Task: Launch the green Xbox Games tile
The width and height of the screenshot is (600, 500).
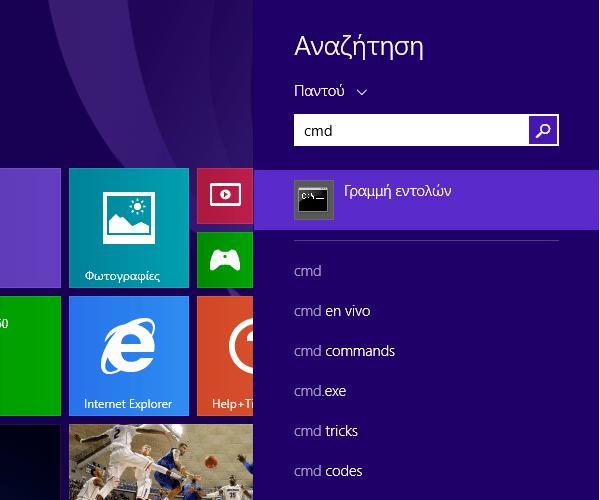Action: pos(225,259)
